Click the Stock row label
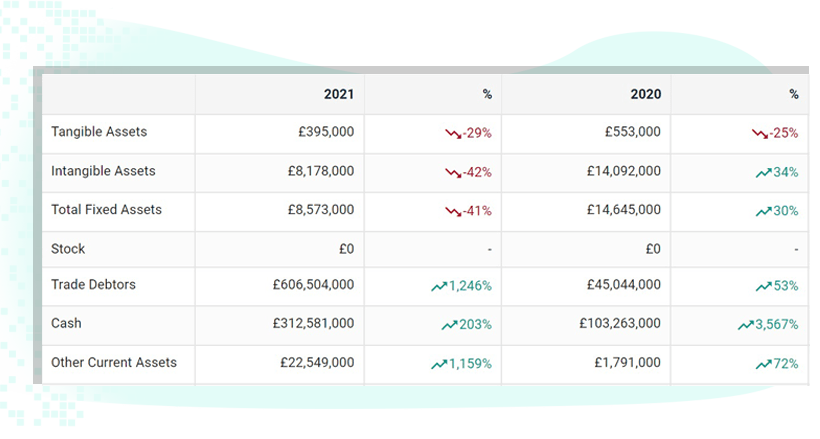Image resolution: width=820 pixels, height=439 pixels. coord(67,249)
